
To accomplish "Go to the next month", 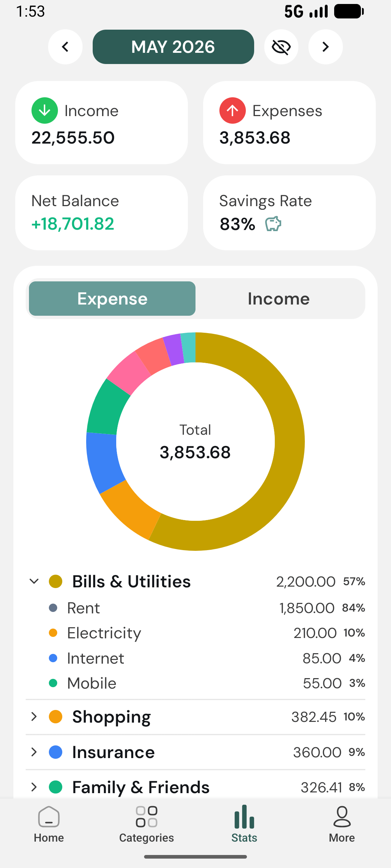I will coord(325,47).
